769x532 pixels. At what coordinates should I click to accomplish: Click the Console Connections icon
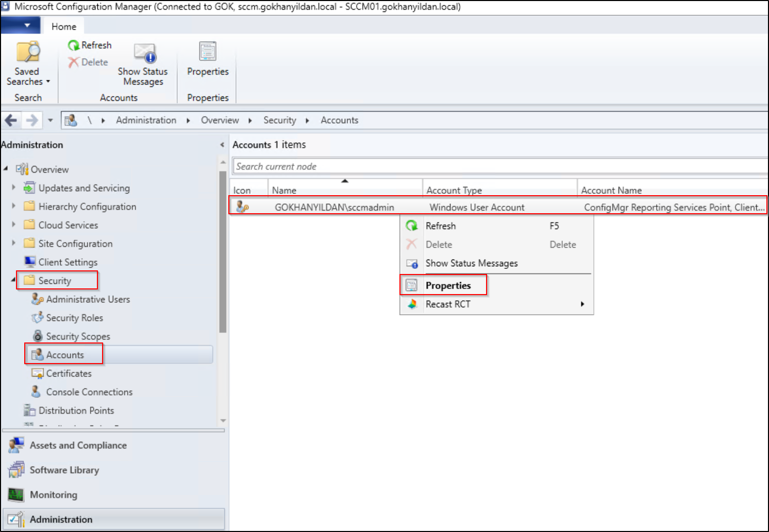pos(36,391)
